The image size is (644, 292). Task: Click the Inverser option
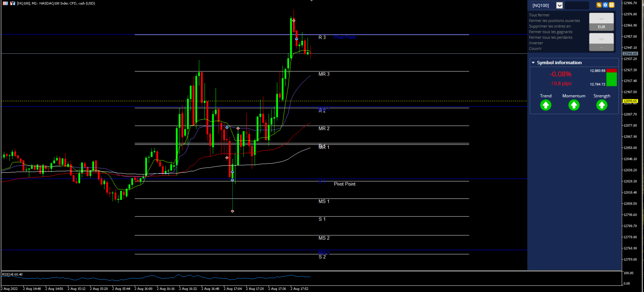point(536,43)
